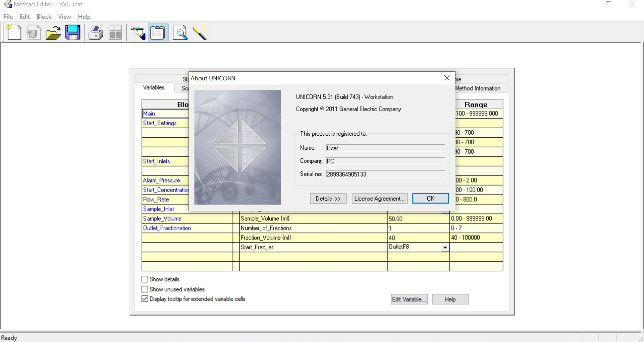Click the Fraction_Volume {ml} variable cell
The image size is (644, 342).
(x=313, y=237)
